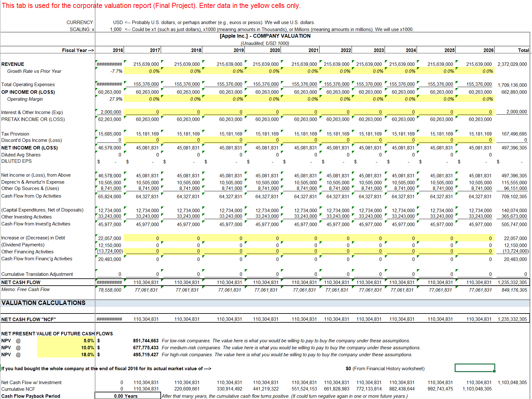Image resolution: width=532 pixels, height=399 pixels.
Task: Select 2026 revenue growth rate yellow cell
Action: click(x=475, y=71)
